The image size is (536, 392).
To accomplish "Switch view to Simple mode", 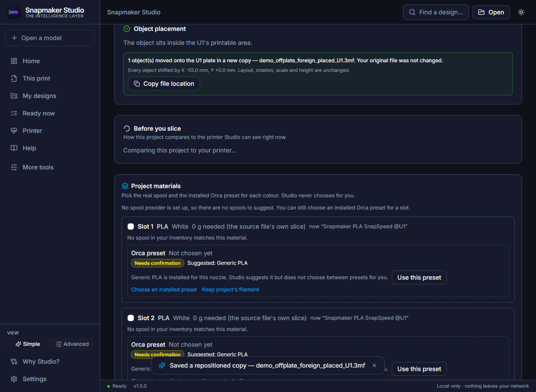I will point(27,344).
